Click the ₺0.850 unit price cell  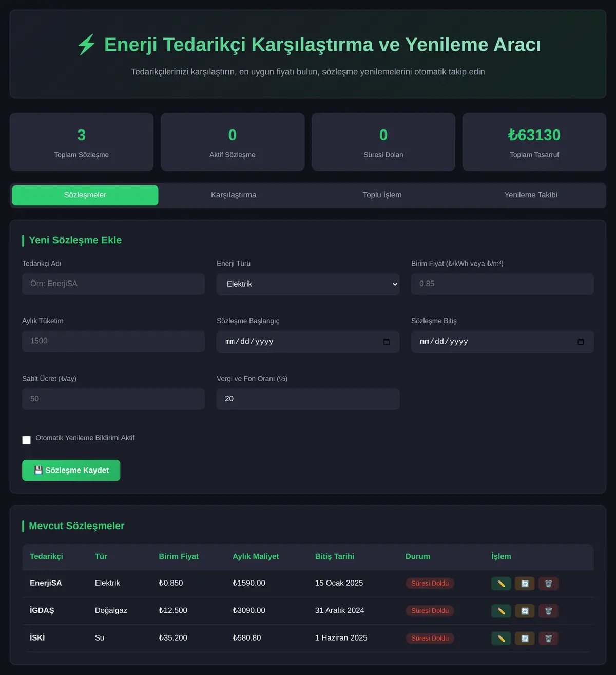pos(171,583)
